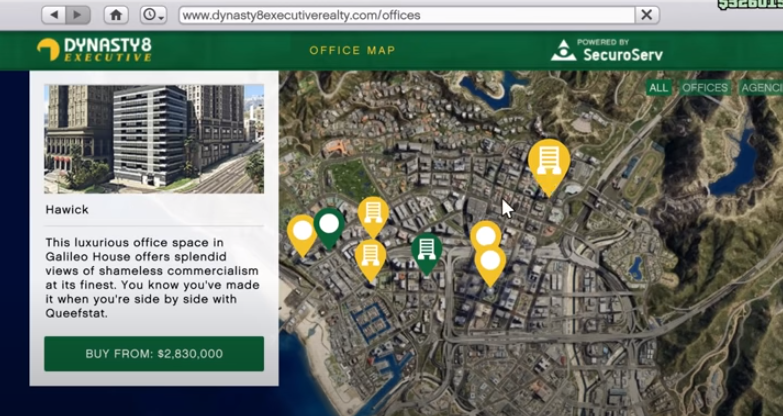Click the browser forward arrow button
The width and height of the screenshot is (783, 416).
[x=77, y=15]
